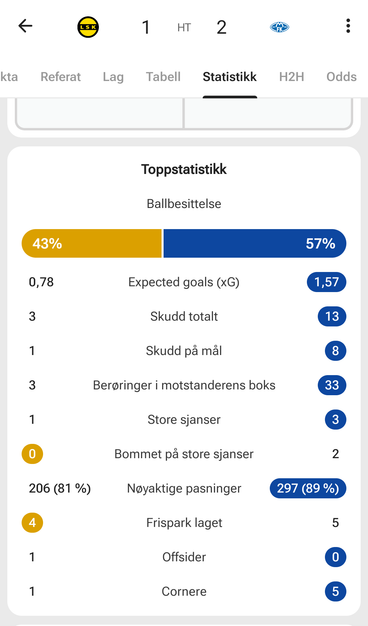This screenshot has width=368, height=626.
Task: Tap the blue 5 corners badge
Action: click(x=335, y=591)
